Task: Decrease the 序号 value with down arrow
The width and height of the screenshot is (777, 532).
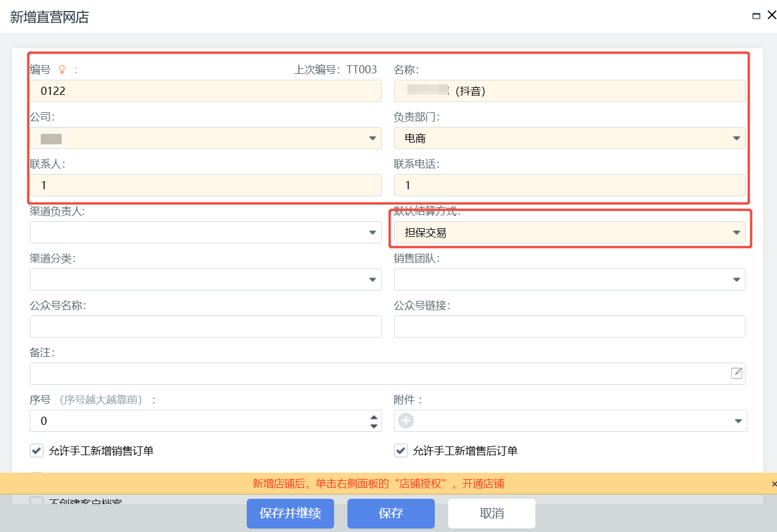Action: coord(374,426)
